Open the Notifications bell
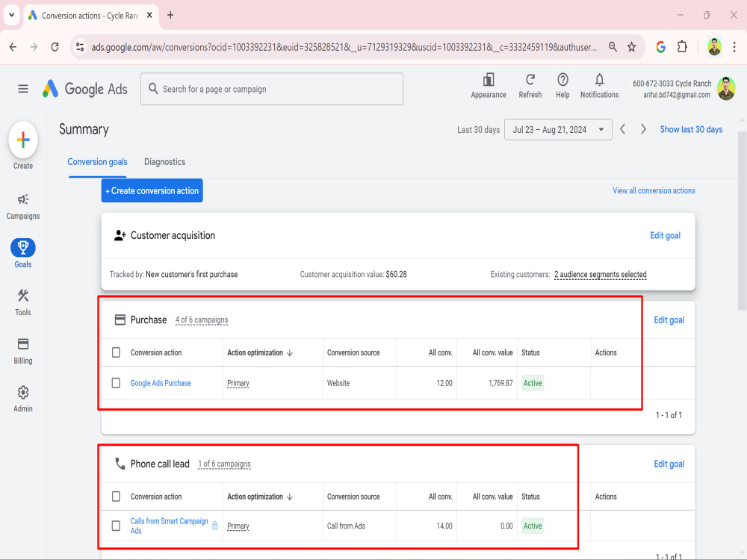Viewport: 747px width, 560px height. click(599, 86)
